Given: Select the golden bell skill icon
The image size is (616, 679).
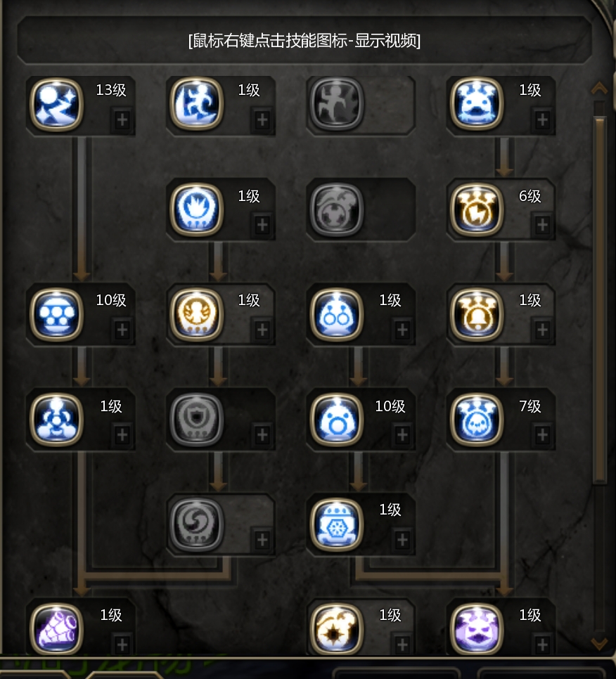Looking at the screenshot, I should (477, 314).
